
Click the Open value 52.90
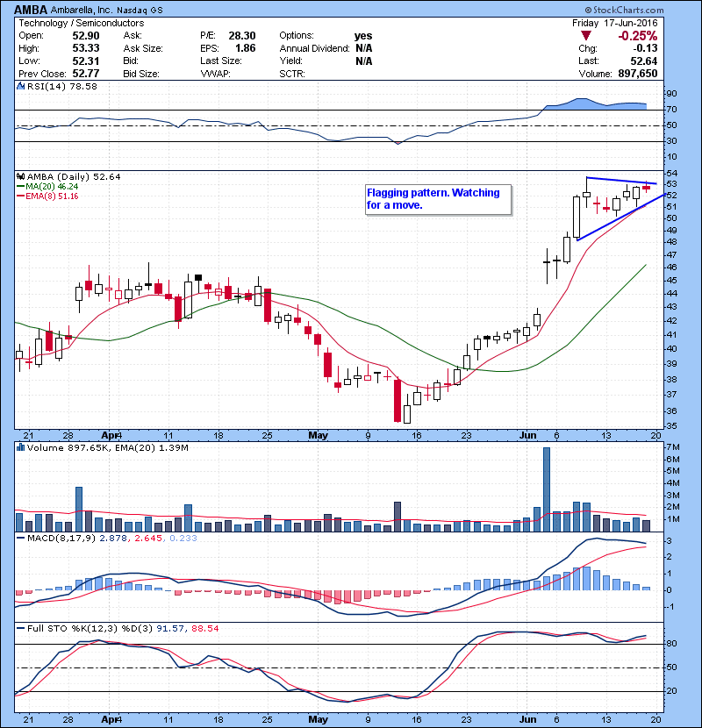tap(86, 36)
